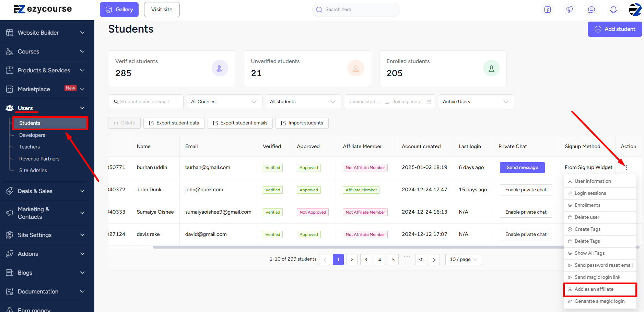The image size is (644, 312).
Task: Click the Addons rocket icon
Action: pyautogui.click(x=10, y=254)
